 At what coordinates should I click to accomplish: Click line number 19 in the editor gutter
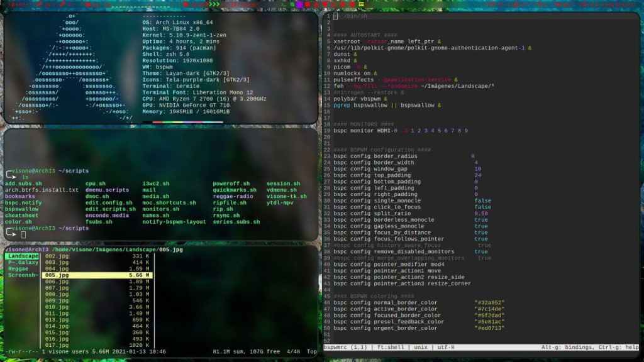pos(328,130)
